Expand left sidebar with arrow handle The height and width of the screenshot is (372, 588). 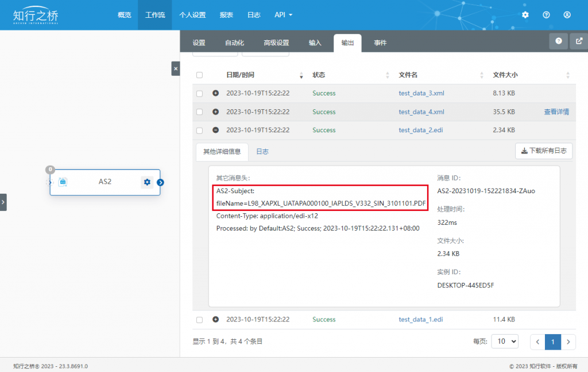pyautogui.click(x=3, y=202)
